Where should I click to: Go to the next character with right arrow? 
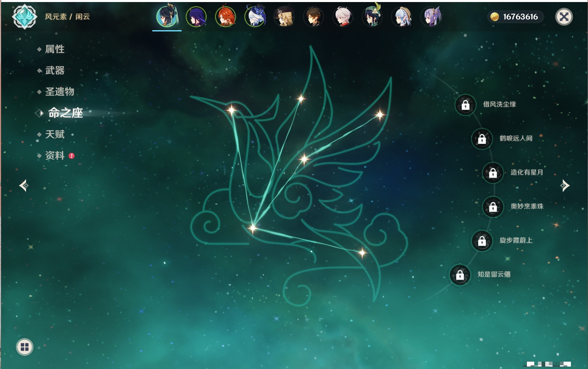click(x=565, y=186)
